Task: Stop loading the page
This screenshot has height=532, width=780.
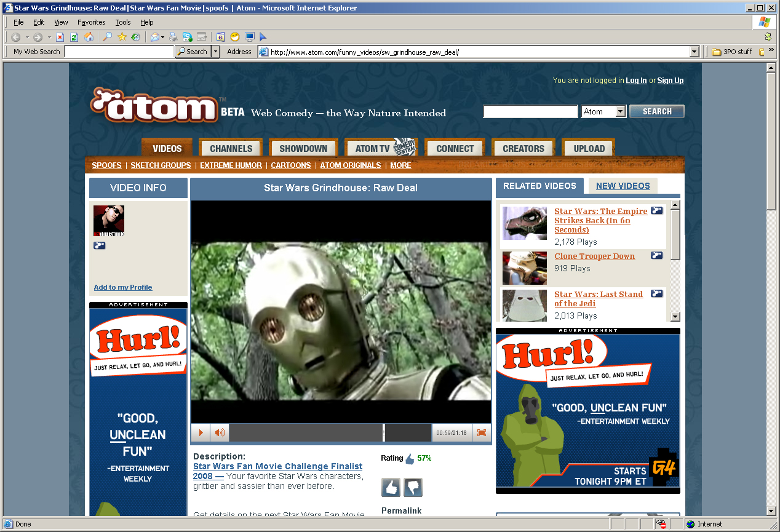Action: [x=60, y=37]
